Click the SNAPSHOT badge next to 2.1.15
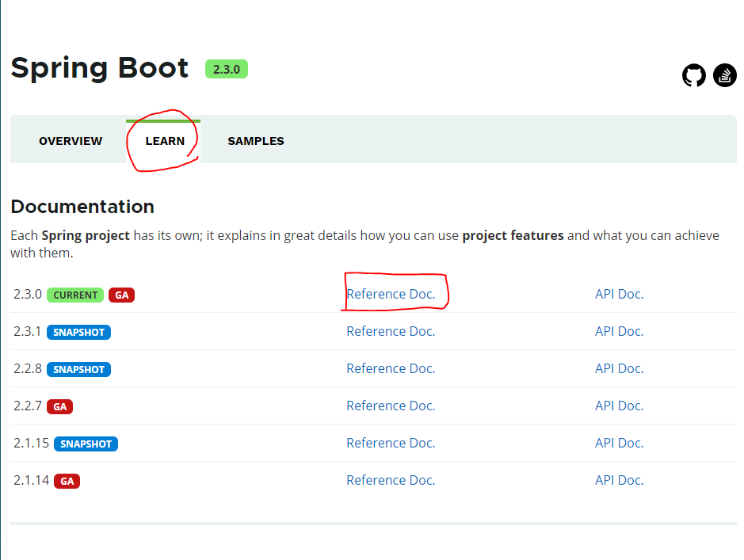Viewport: 744px width, 560px height. tap(86, 444)
